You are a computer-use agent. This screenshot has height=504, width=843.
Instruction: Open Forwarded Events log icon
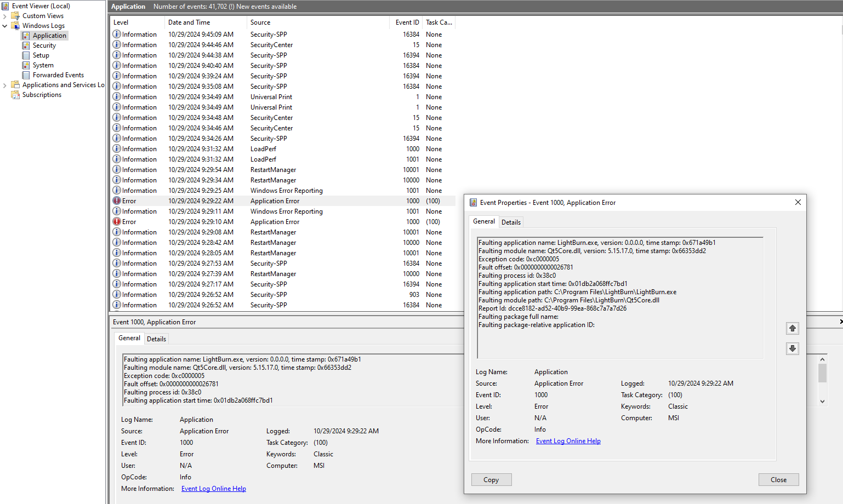point(26,75)
